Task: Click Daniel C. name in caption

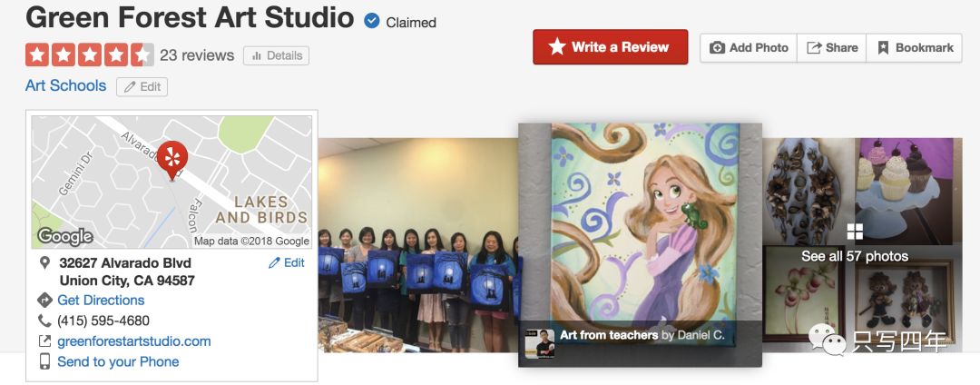Action: click(x=701, y=335)
